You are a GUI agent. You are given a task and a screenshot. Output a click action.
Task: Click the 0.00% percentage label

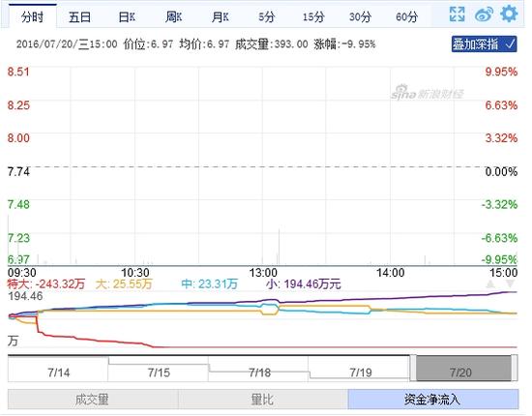(x=501, y=171)
